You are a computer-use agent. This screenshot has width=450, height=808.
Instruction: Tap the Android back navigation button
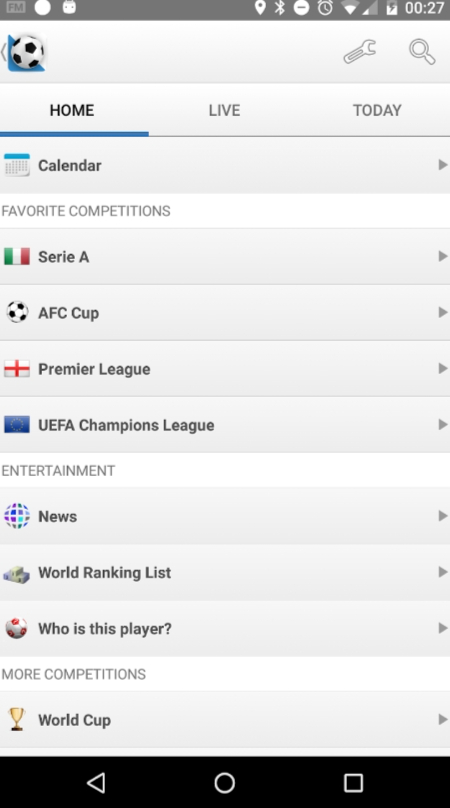pos(96,782)
